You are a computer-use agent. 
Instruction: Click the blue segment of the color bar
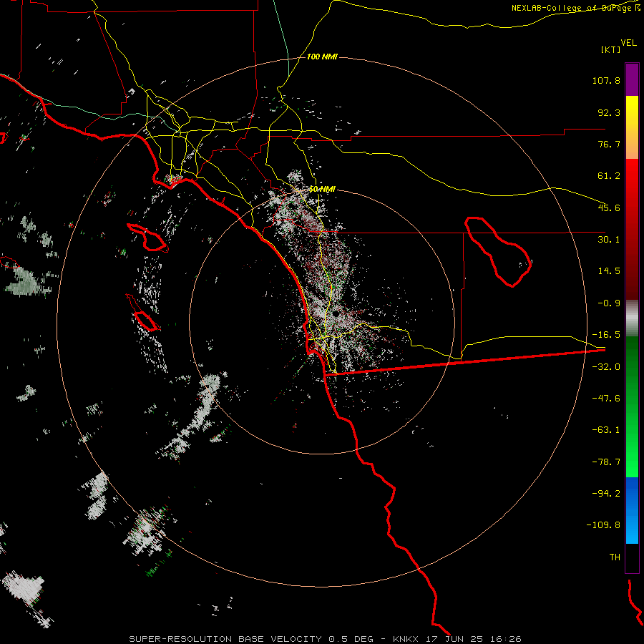click(632, 510)
